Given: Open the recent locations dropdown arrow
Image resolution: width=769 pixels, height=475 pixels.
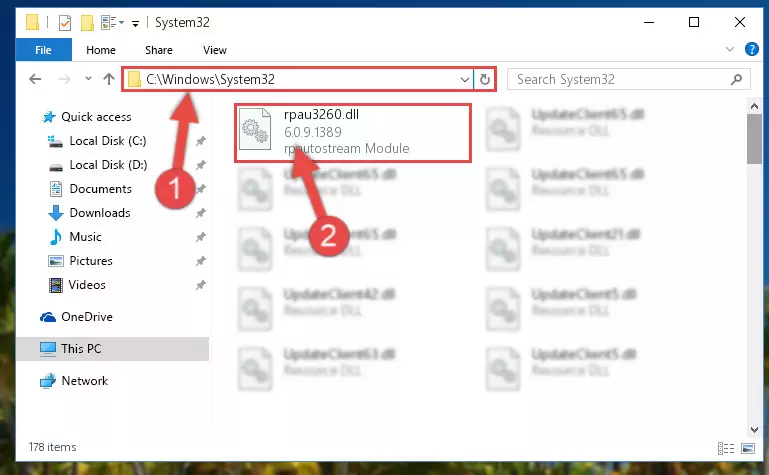Looking at the screenshot, I should (88, 78).
